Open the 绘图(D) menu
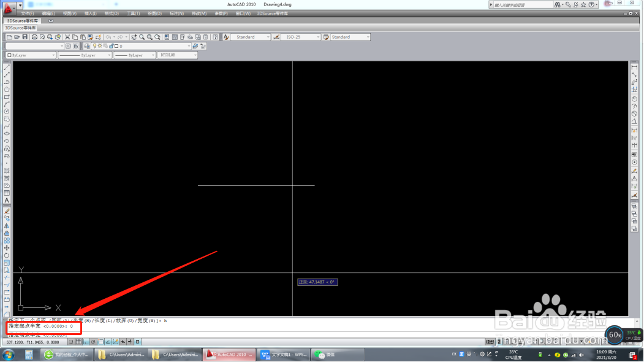The width and height of the screenshot is (644, 362). (x=155, y=13)
